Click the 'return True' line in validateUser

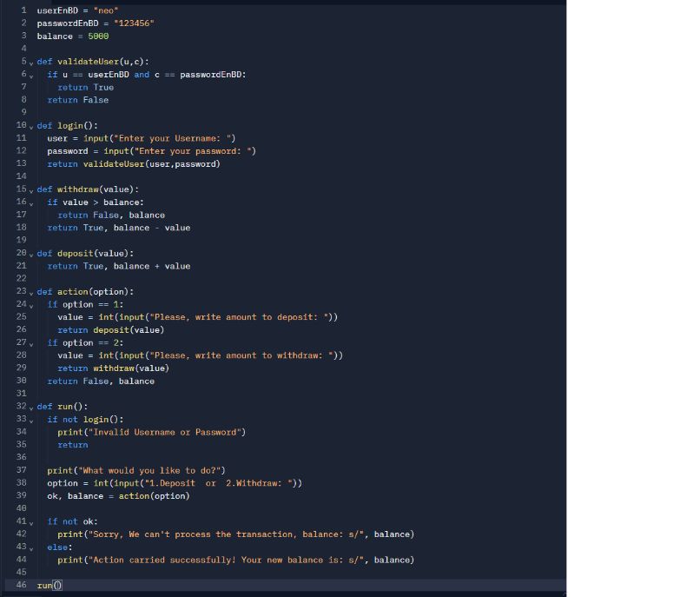coord(86,88)
